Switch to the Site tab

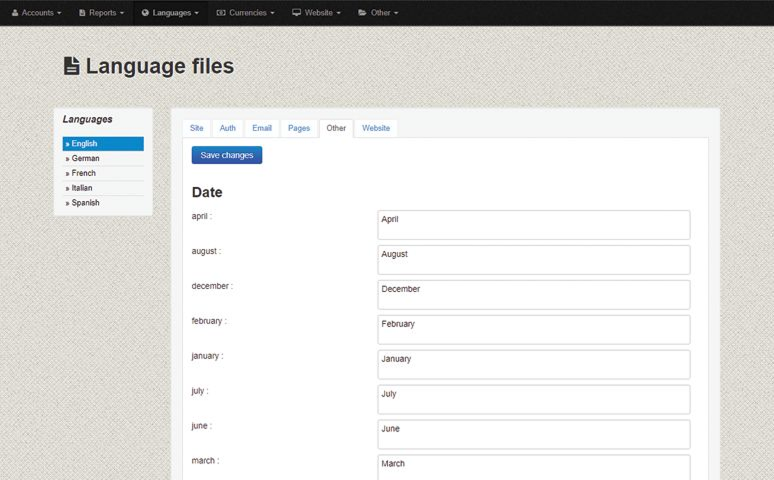click(x=196, y=128)
